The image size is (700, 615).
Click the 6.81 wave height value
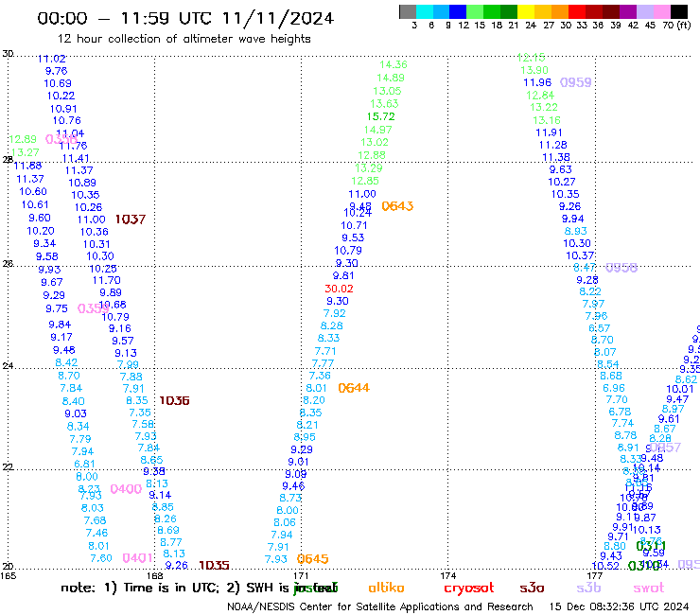84,464
